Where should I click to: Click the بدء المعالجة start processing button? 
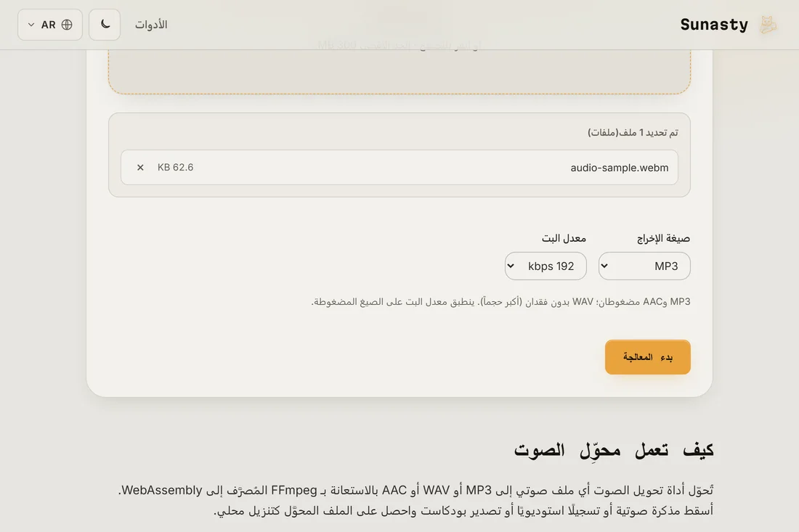648,357
